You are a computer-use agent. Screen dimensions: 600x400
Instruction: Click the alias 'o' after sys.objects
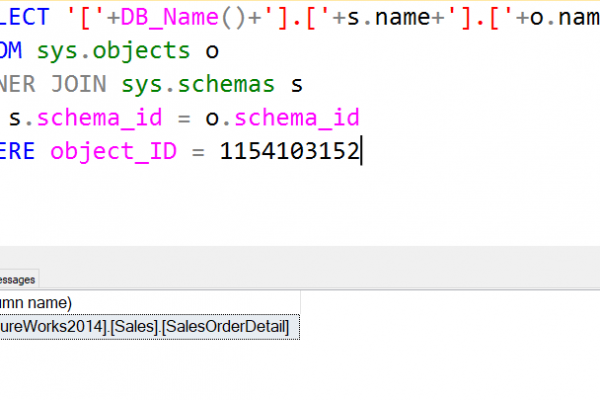[210, 50]
